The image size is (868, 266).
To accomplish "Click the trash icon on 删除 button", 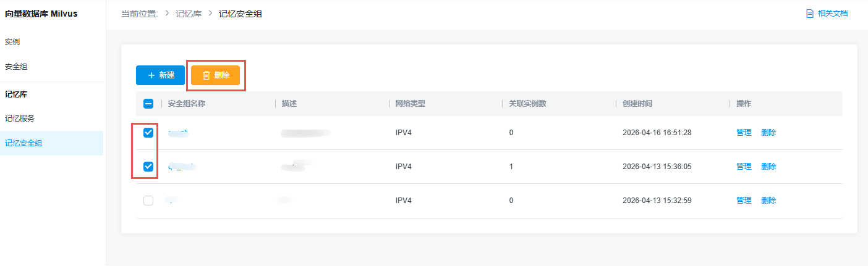I will [206, 75].
